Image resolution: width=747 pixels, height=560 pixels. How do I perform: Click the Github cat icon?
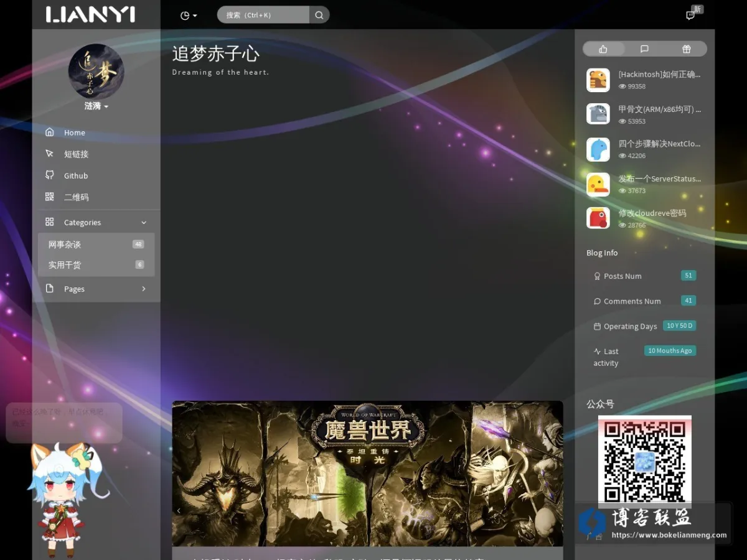(x=50, y=175)
